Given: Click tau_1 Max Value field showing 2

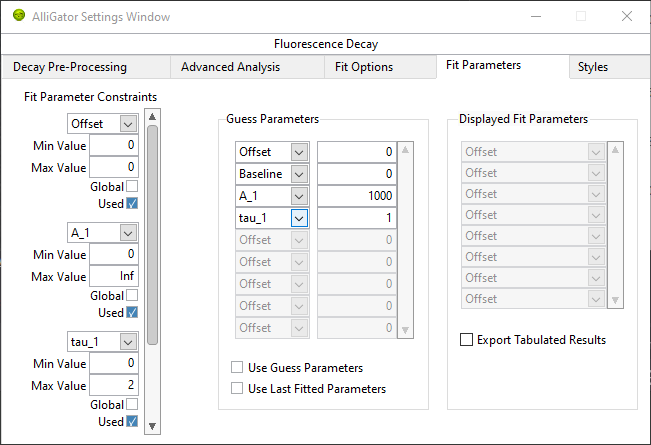Looking at the screenshot, I should (114, 385).
